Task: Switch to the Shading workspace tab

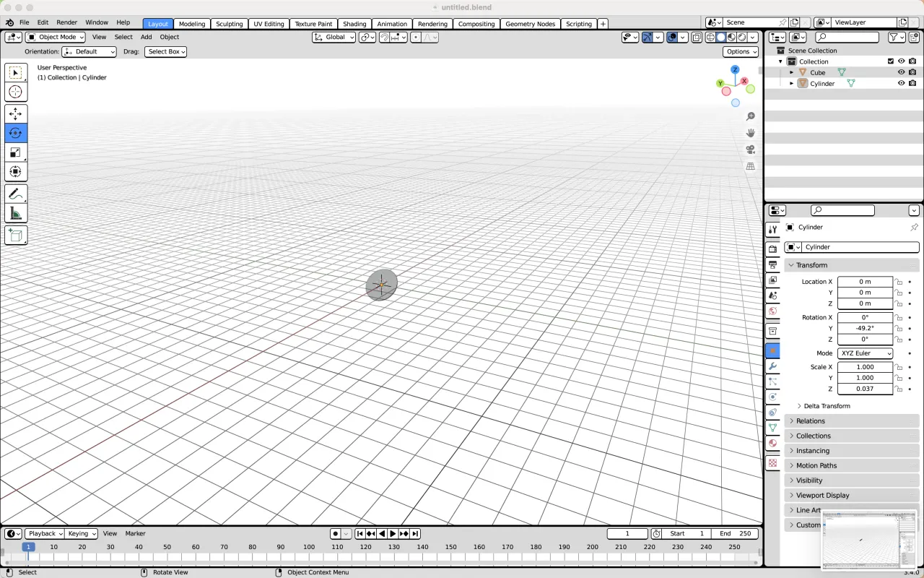Action: [354, 24]
